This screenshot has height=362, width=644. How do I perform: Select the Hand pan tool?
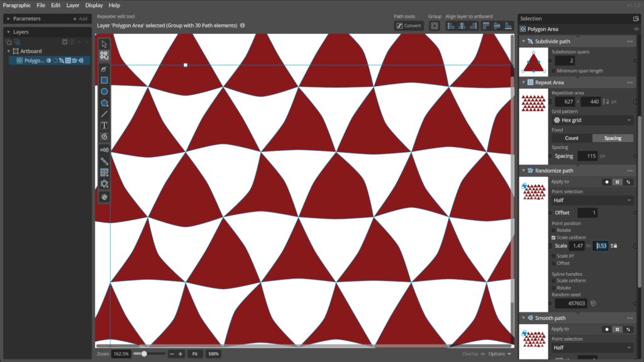[x=104, y=197]
